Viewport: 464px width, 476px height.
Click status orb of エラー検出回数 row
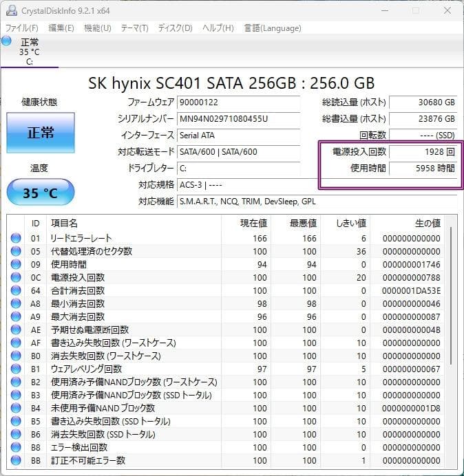click(x=16, y=447)
